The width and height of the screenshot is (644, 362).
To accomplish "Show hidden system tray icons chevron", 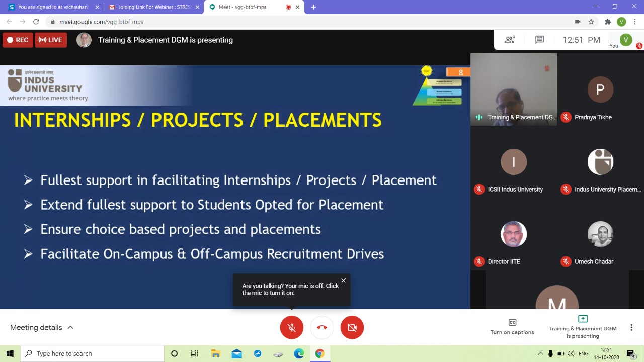I will 540,354.
